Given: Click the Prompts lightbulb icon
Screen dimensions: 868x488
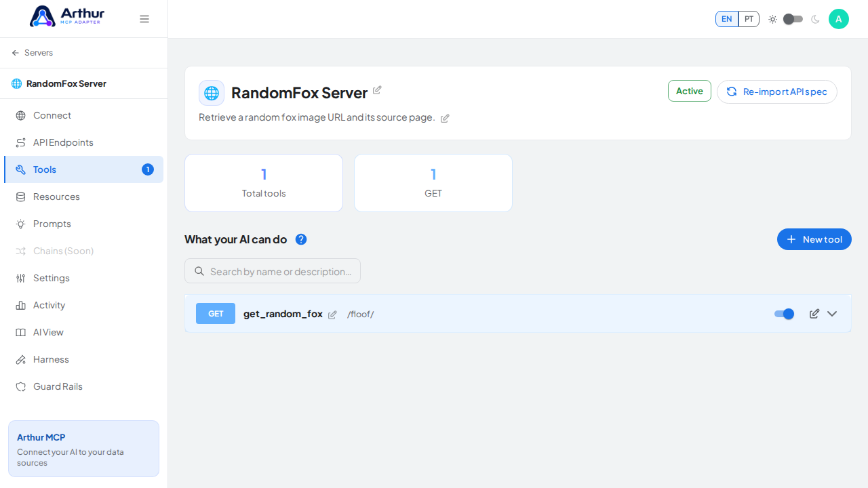Looking at the screenshot, I should (20, 224).
